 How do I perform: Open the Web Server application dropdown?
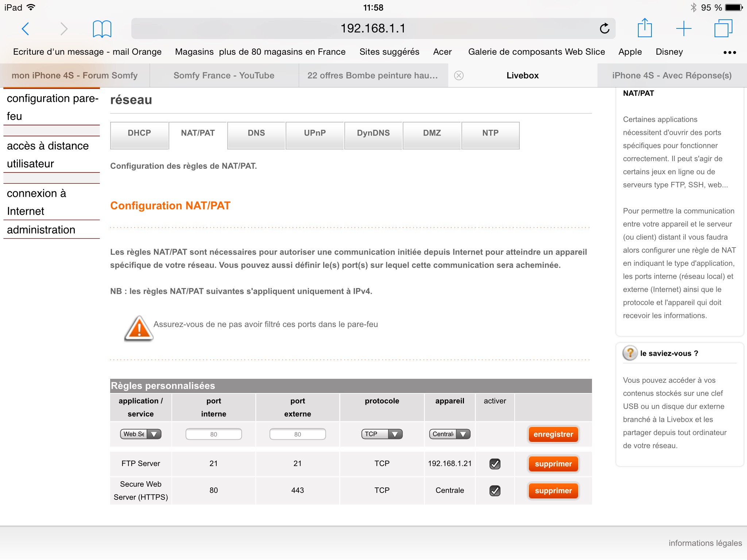(140, 434)
